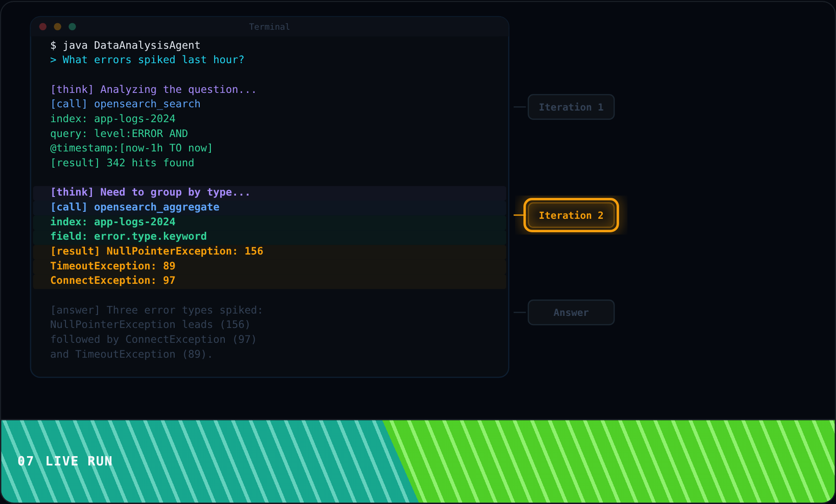Click the '[think] Analyzing the question...' line
Image resolution: width=836 pixels, height=504 pixels.
point(153,90)
